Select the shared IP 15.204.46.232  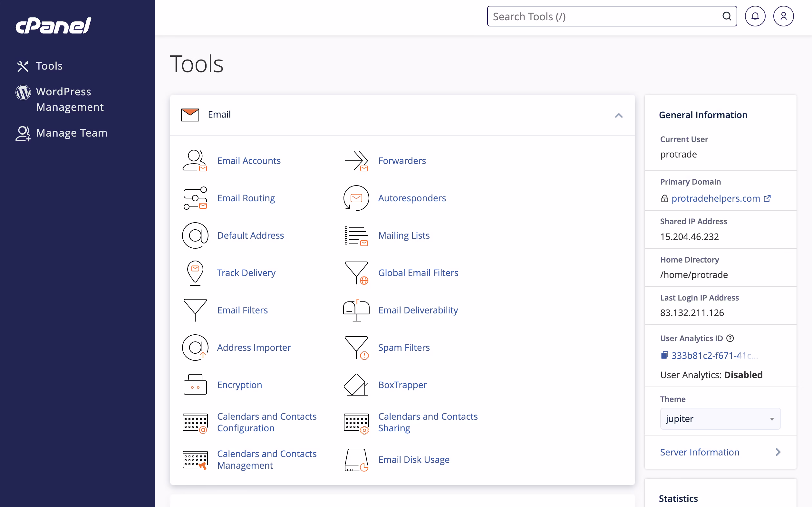pos(690,237)
